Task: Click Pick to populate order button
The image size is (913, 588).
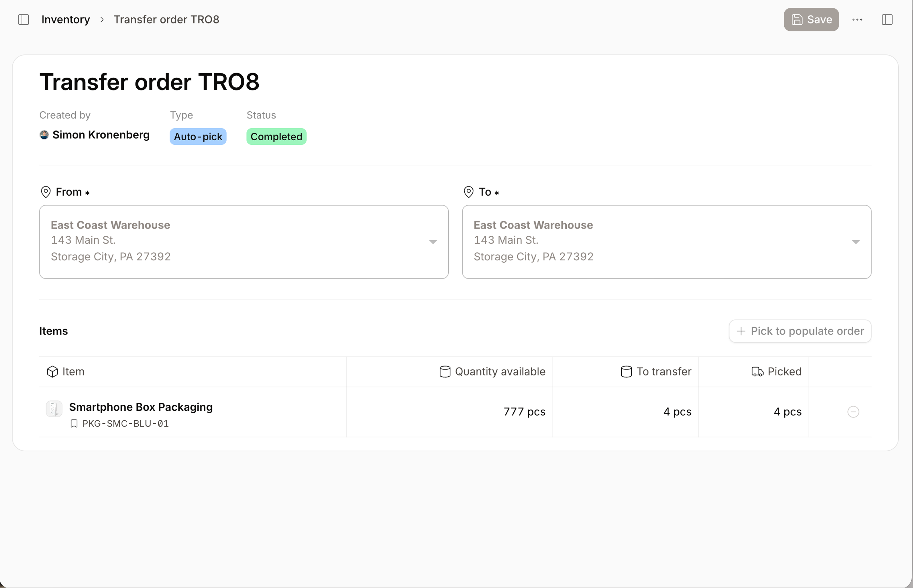Action: [800, 331]
